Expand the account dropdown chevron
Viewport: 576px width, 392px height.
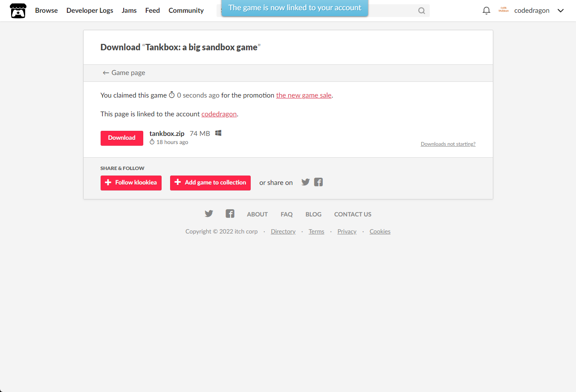coord(561,11)
